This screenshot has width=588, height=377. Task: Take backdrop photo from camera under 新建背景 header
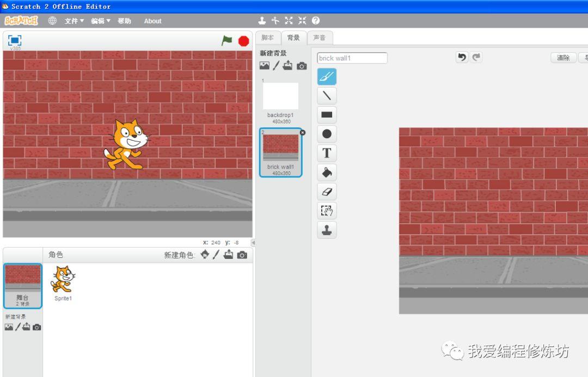302,66
